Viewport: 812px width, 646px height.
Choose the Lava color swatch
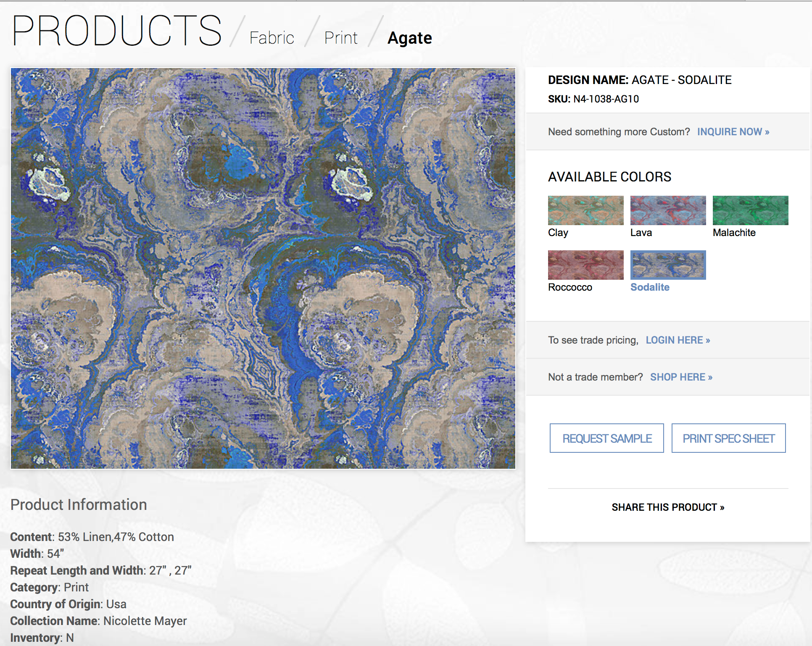pyautogui.click(x=668, y=210)
